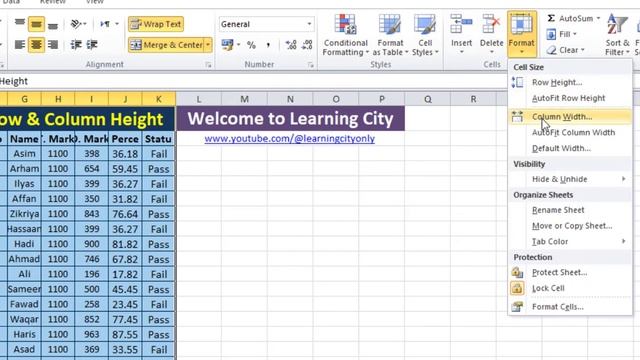Toggle Wrap Text
Viewport: 640px width, 360px height.
point(156,24)
